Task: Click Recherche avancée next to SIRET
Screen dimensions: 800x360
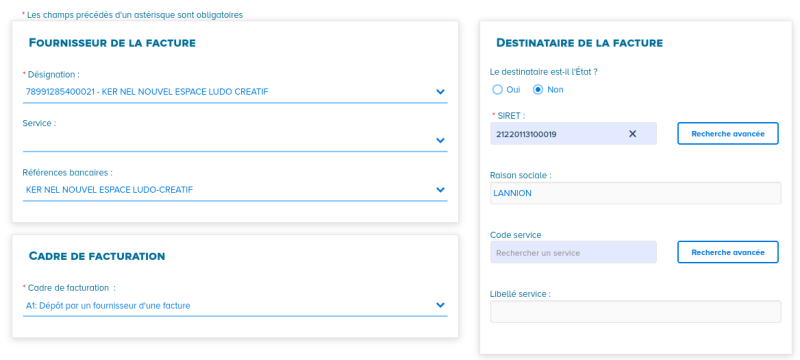Action: [x=728, y=134]
